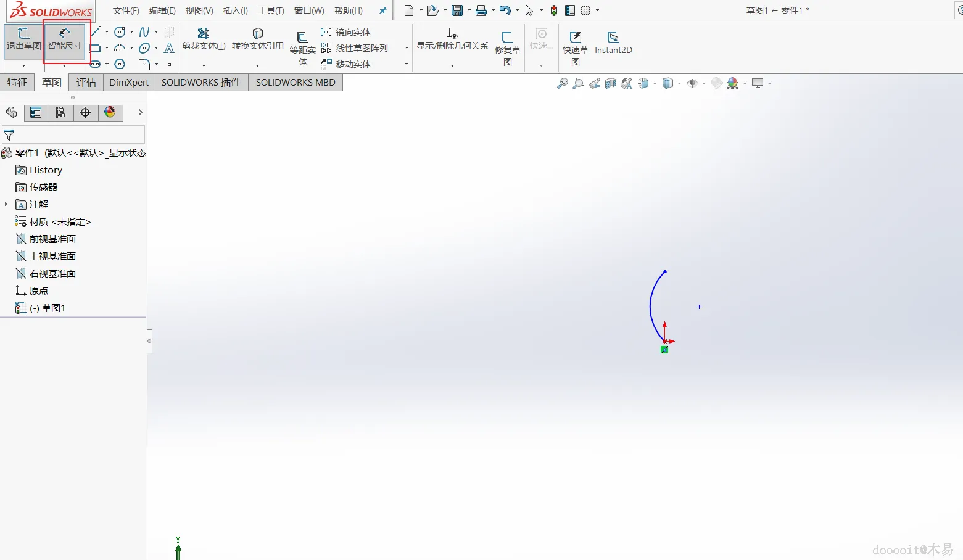Click the blue arc in the sketch
The height and width of the screenshot is (560, 963).
651,306
